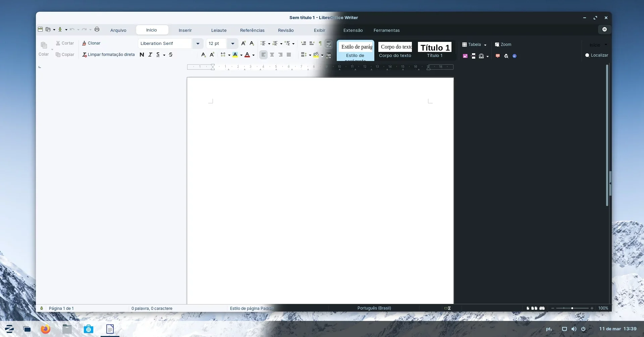Click the zoom in plus button
Screen dimensions: 644x337
(x=592, y=308)
